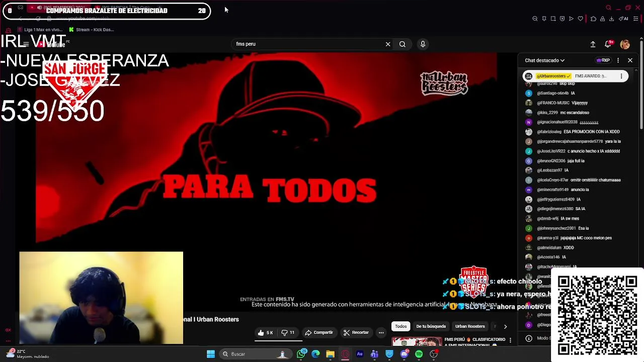
Task: Open the browser profile icon in toolbar
Action: coord(602,19)
